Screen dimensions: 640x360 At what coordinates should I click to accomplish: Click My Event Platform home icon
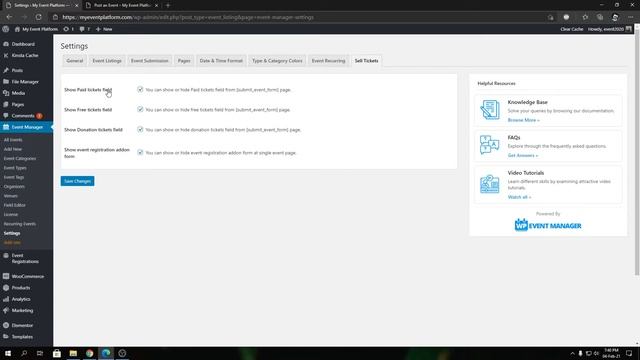pos(17,29)
